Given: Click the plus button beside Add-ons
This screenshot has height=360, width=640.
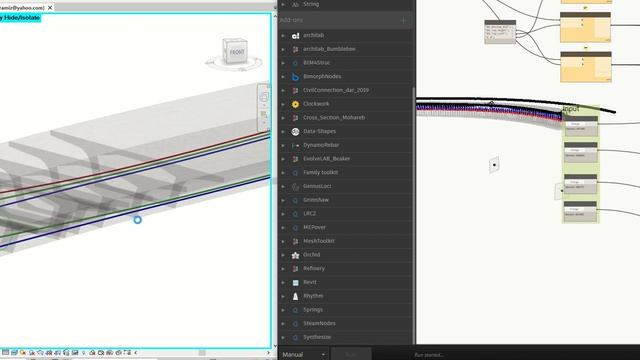Looking at the screenshot, I should [404, 20].
